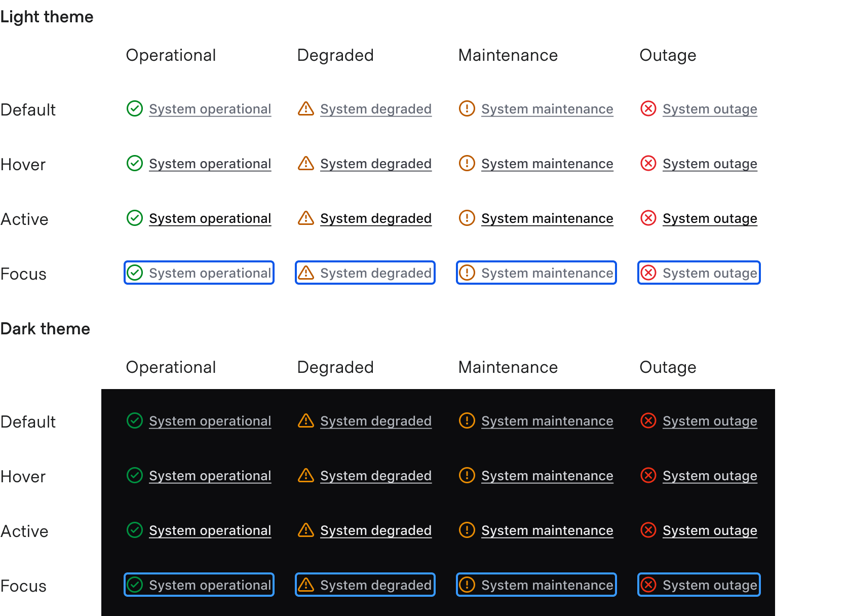Click the focused System maintenance button in dark theme
This screenshot has width=847, height=616.
(536, 585)
